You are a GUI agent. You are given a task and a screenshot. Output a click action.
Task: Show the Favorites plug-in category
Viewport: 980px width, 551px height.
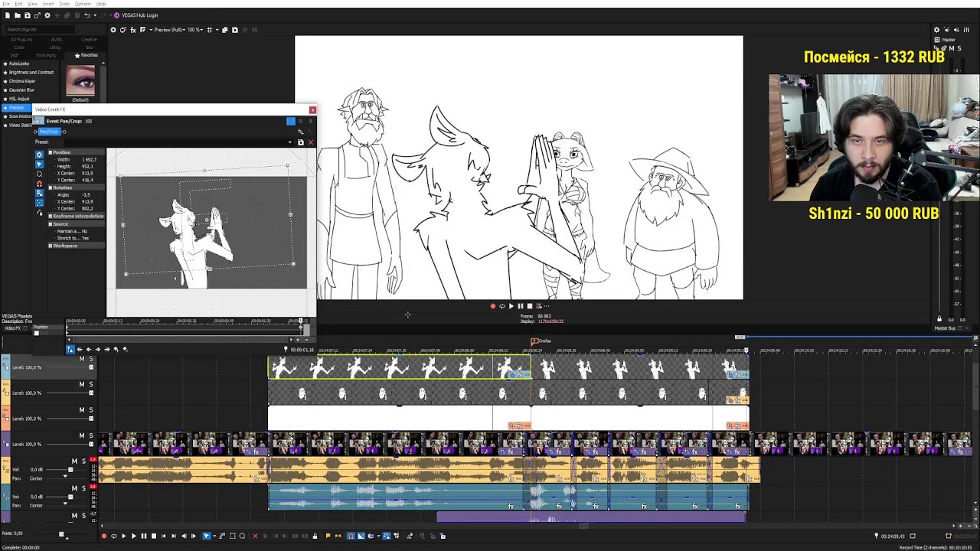tap(87, 55)
